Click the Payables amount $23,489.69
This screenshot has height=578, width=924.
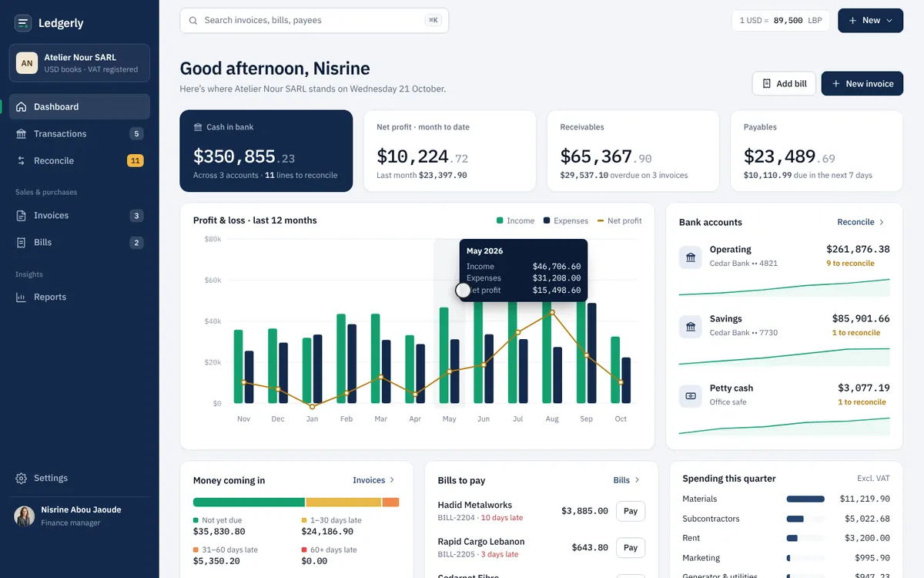coord(789,157)
